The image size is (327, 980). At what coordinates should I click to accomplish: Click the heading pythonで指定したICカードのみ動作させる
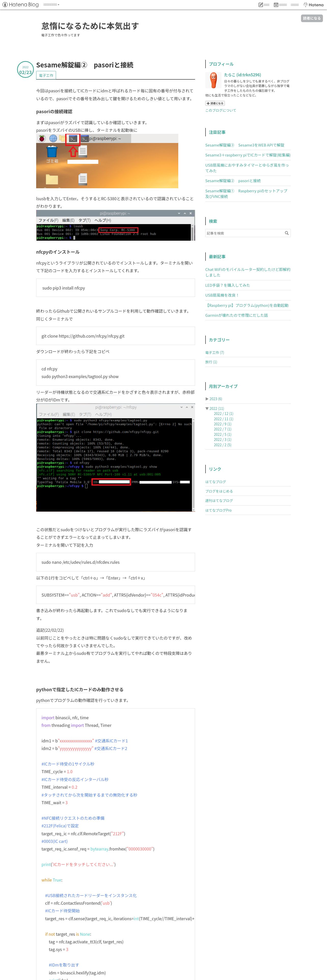(79, 689)
